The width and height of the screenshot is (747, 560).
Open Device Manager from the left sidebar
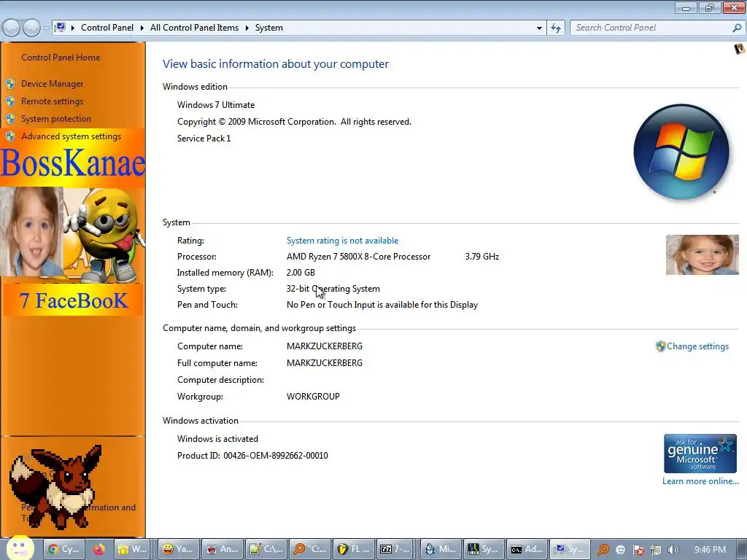pos(52,84)
